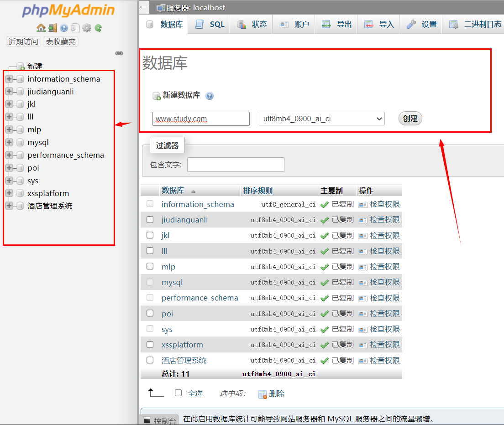Viewport: 504px width, 425px height.
Task: Tick the checkbox for the 酒店管理系统 database
Action: pyautogui.click(x=150, y=360)
